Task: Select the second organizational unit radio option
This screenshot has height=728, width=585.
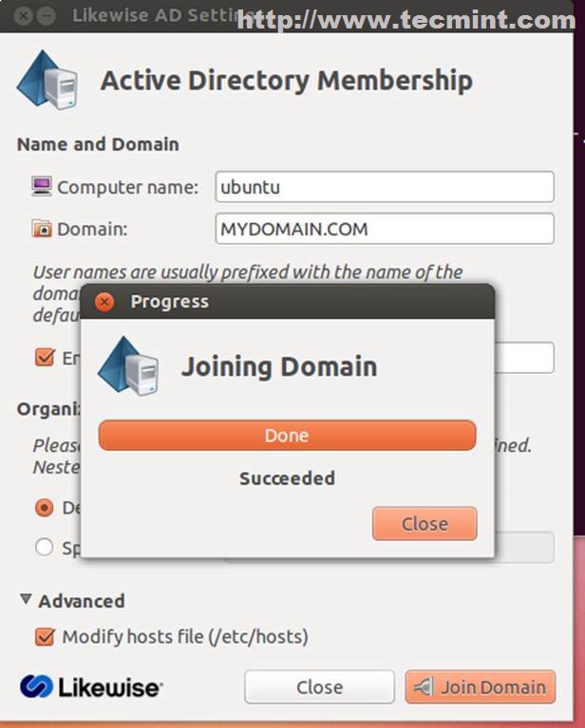Action: pyautogui.click(x=44, y=547)
